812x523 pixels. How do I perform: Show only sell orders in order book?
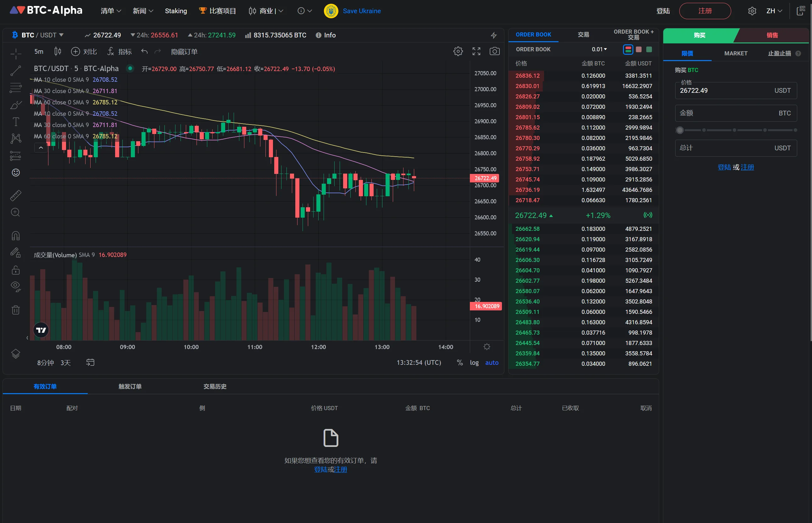[x=638, y=50]
